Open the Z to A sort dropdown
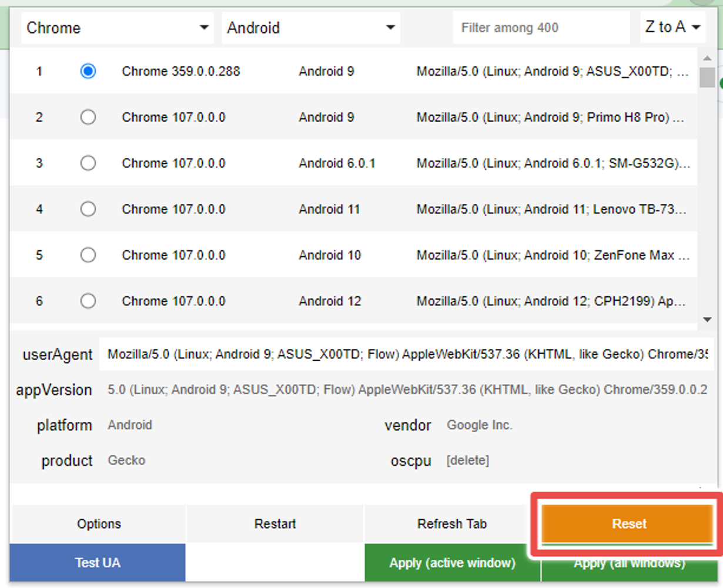 coord(672,27)
